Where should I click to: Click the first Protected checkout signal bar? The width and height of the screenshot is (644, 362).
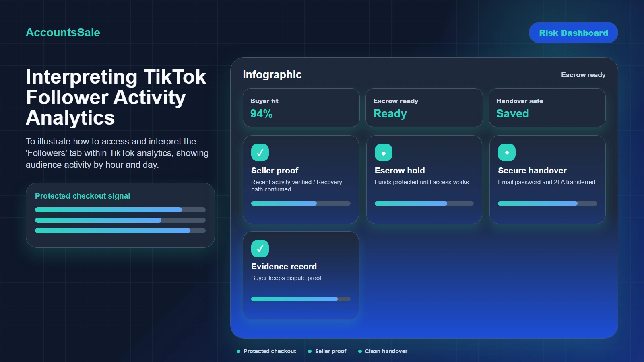tap(120, 210)
